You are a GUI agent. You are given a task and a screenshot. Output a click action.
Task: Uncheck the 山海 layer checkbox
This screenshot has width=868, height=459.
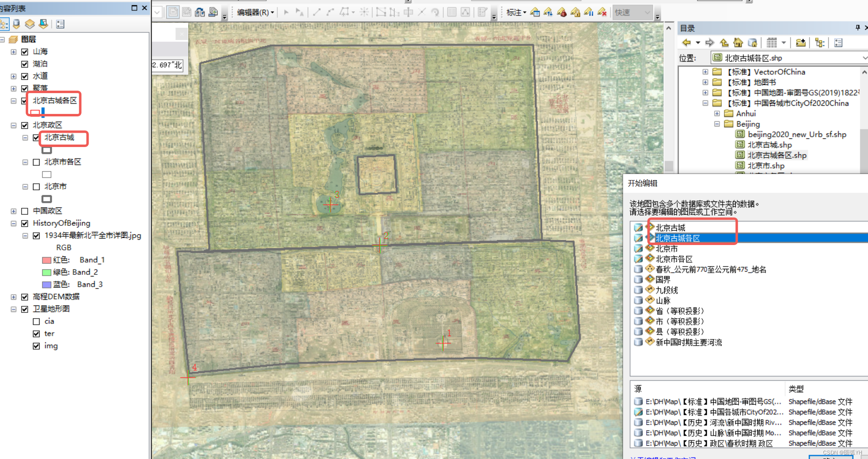(x=24, y=52)
